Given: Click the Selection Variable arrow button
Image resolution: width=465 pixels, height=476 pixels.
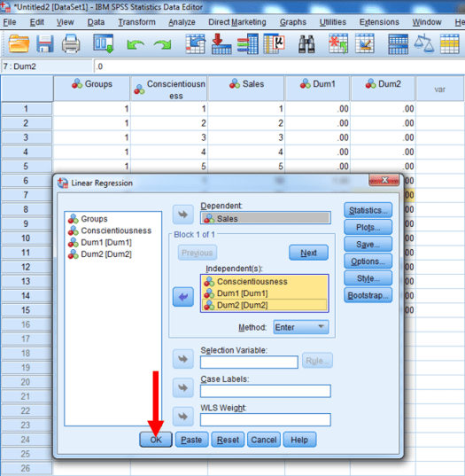Looking at the screenshot, I should [x=183, y=359].
